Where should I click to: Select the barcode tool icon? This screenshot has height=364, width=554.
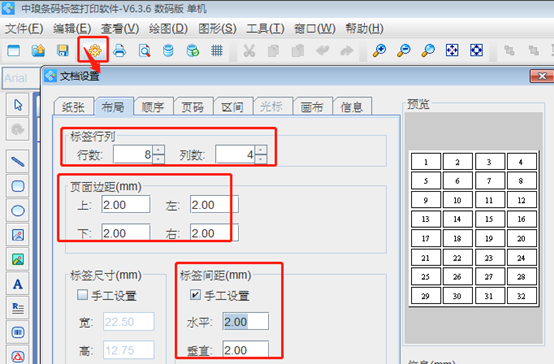coord(18,333)
